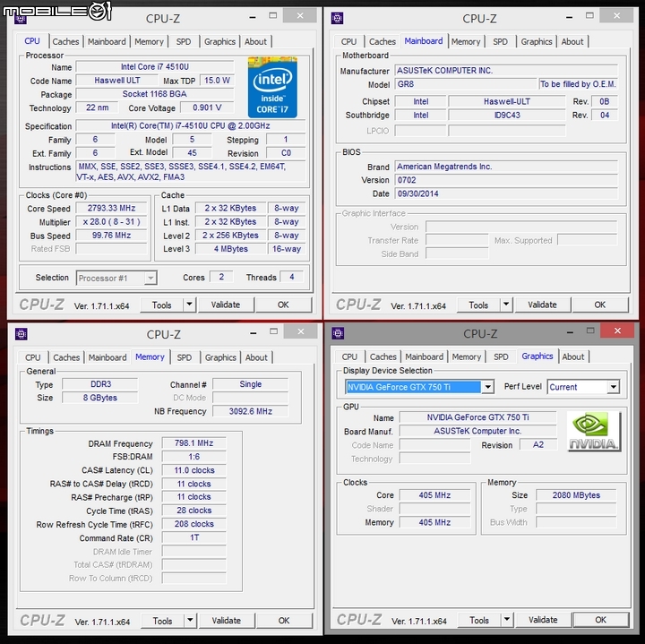Click Validate button in Memory window
The height and width of the screenshot is (644, 645).
click(x=227, y=621)
